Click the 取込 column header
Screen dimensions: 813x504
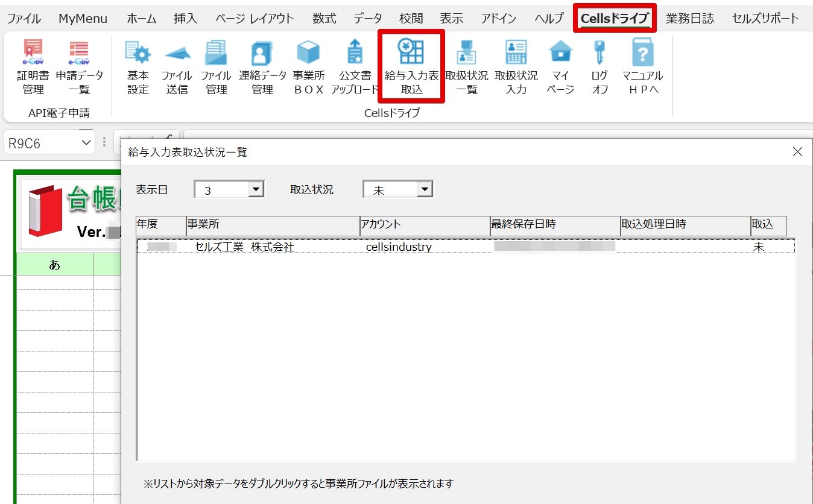[768, 225]
